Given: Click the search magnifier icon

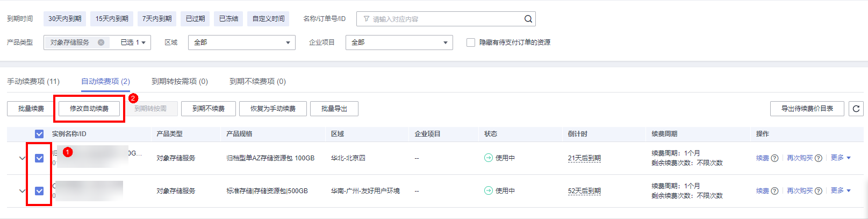Looking at the screenshot, I should point(528,19).
